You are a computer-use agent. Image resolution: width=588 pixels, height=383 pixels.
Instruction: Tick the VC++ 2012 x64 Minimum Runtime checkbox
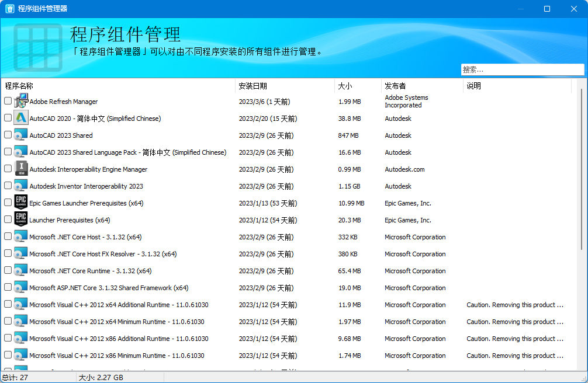pos(8,321)
